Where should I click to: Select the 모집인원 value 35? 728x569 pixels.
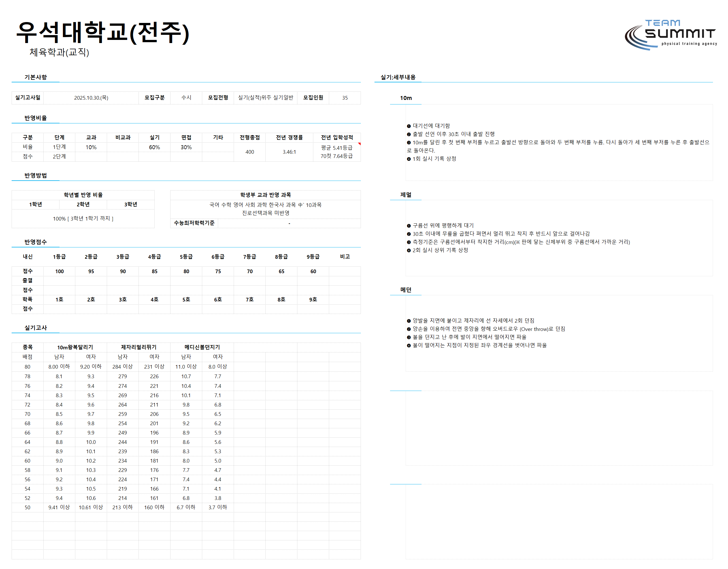point(345,98)
